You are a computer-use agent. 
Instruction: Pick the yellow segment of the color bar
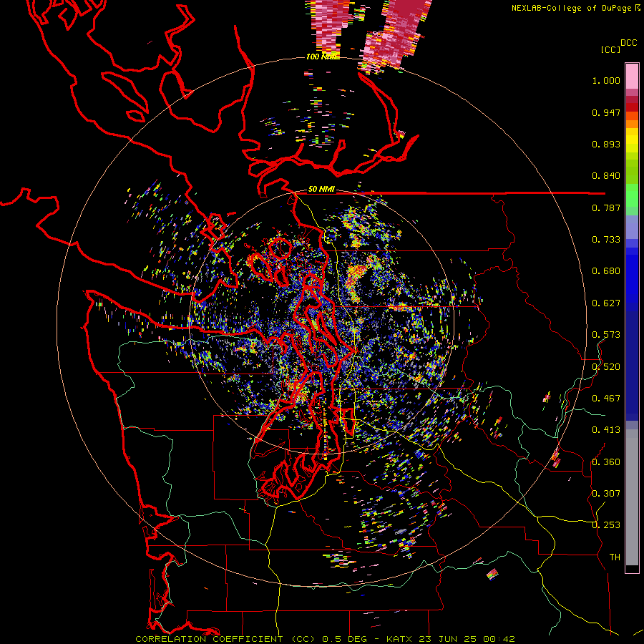coord(632,140)
